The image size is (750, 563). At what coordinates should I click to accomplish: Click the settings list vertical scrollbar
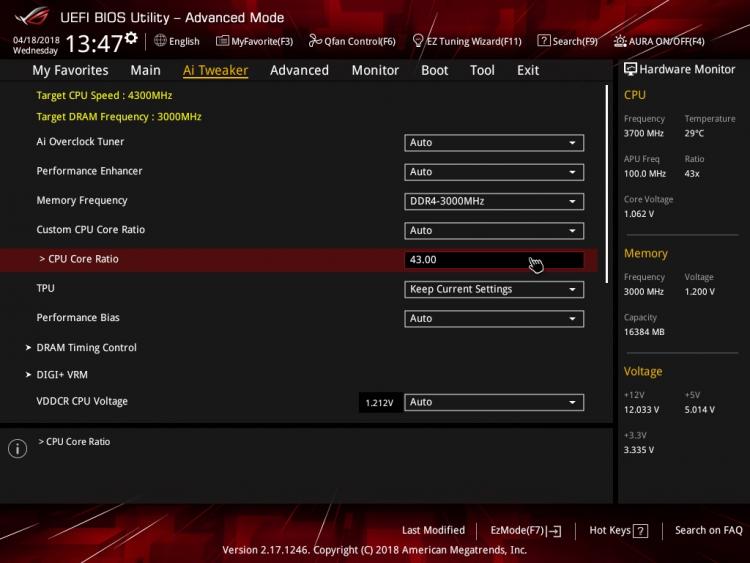coord(607,184)
